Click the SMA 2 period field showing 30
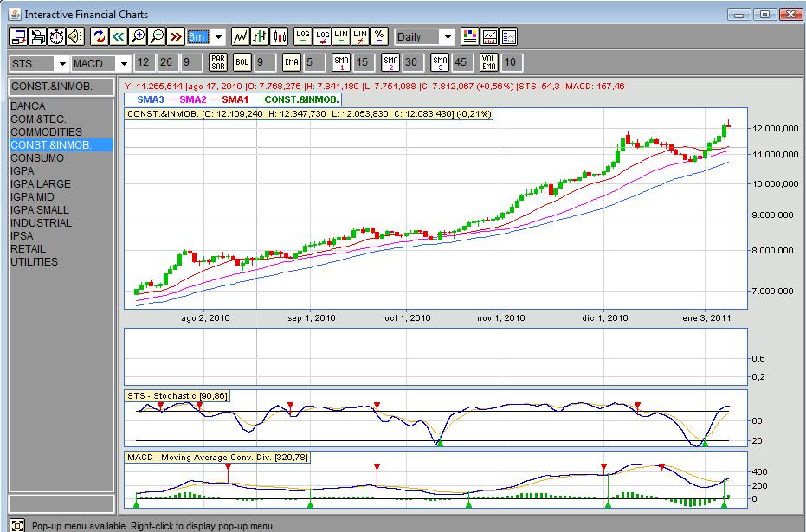Image resolution: width=806 pixels, height=532 pixels. tap(412, 62)
